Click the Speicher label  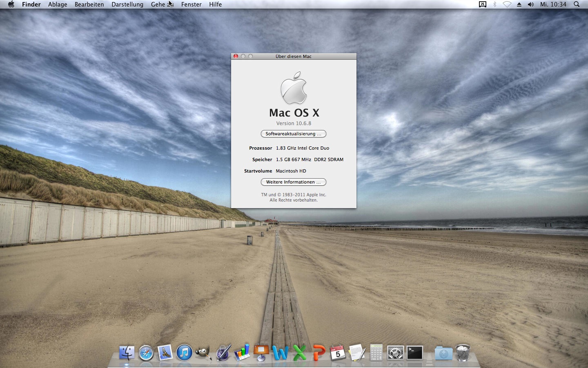[262, 159]
